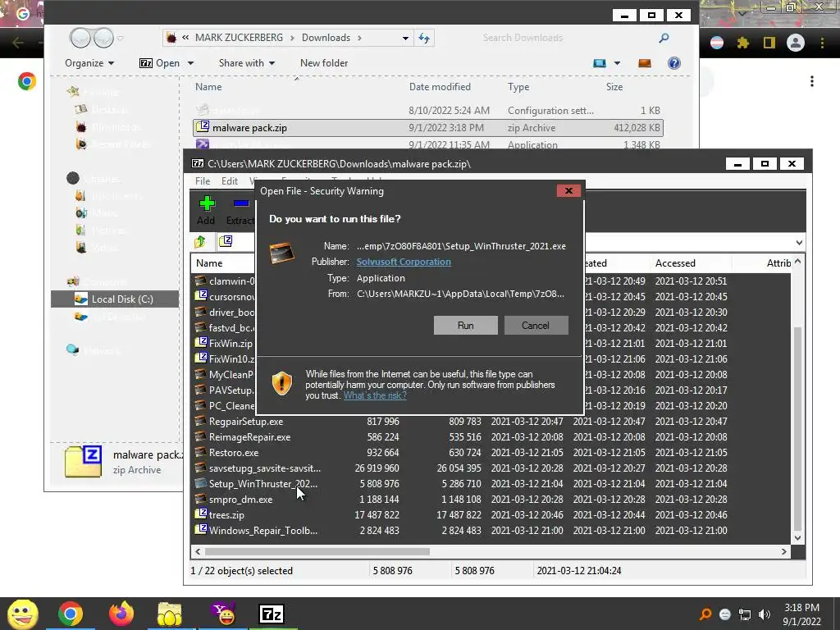Open the Yahoo Messenger taskbar icon
The image size is (840, 630).
(x=223, y=614)
